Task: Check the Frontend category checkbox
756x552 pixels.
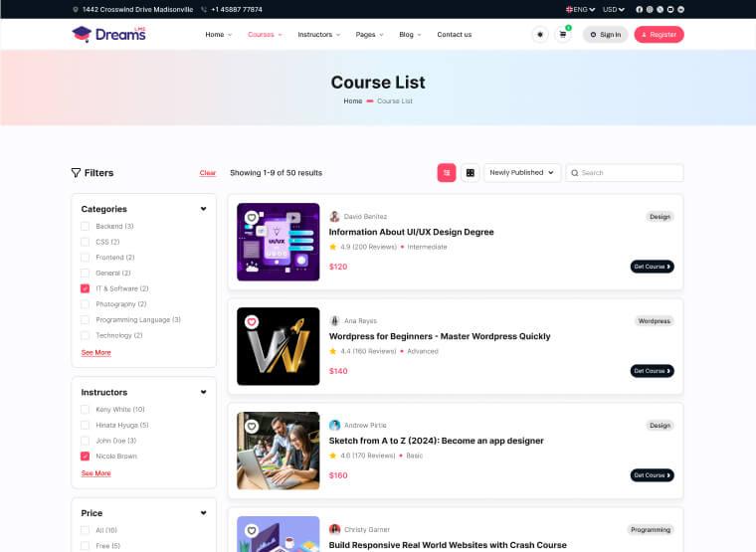Action: pyautogui.click(x=85, y=258)
